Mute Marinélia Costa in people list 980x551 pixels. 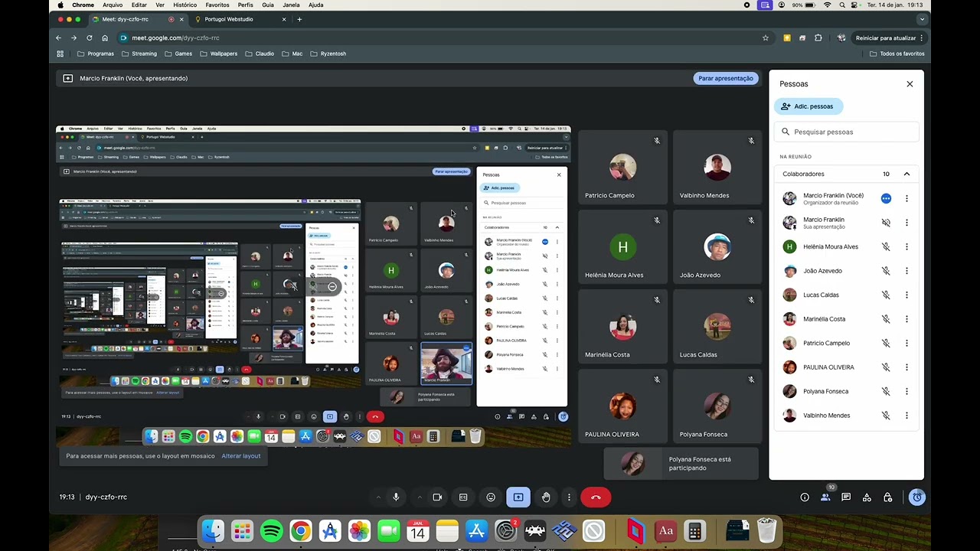[886, 319]
